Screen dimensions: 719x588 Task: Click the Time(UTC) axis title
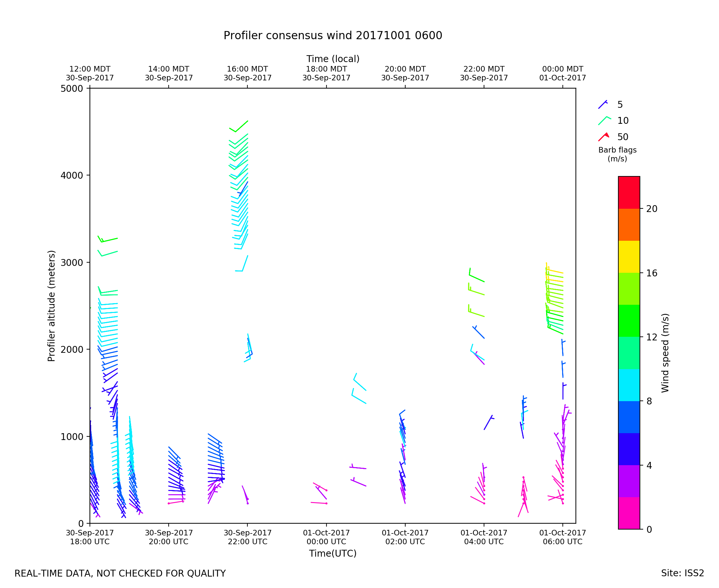point(332,553)
